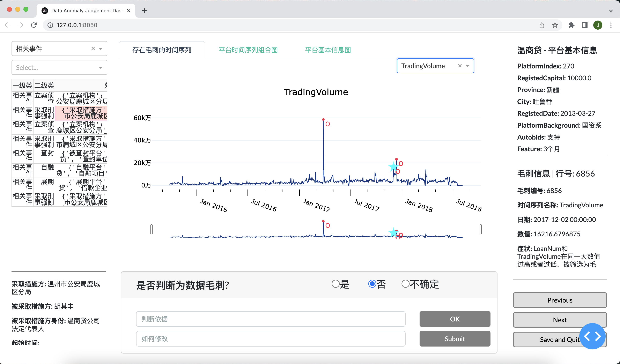Viewport: 620px width, 364px height.
Task: Grab the left range slider handle
Action: click(152, 229)
